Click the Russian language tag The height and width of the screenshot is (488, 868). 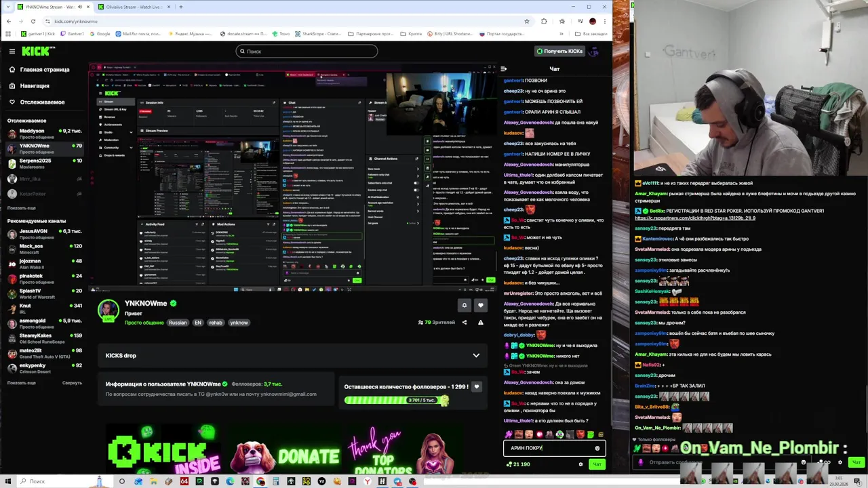[178, 323]
